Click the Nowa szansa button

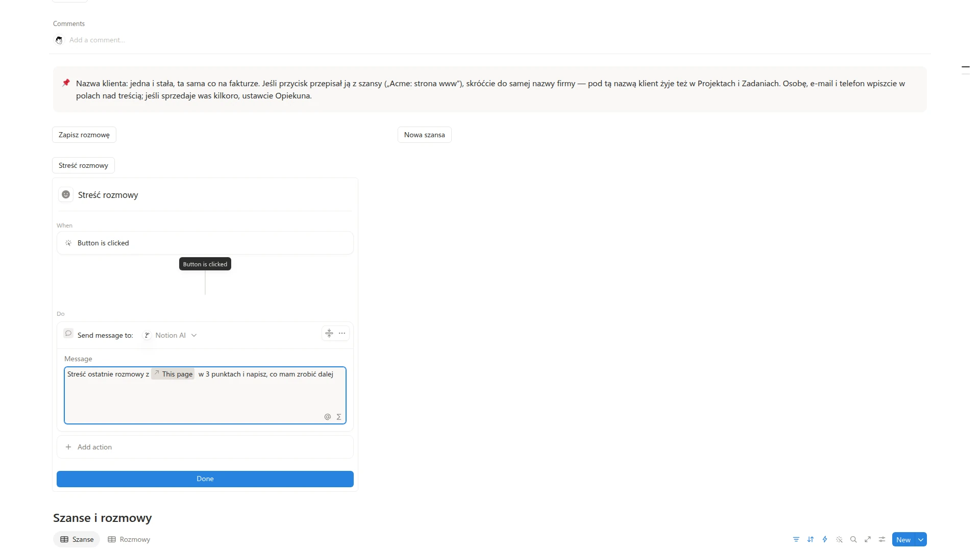tap(425, 135)
